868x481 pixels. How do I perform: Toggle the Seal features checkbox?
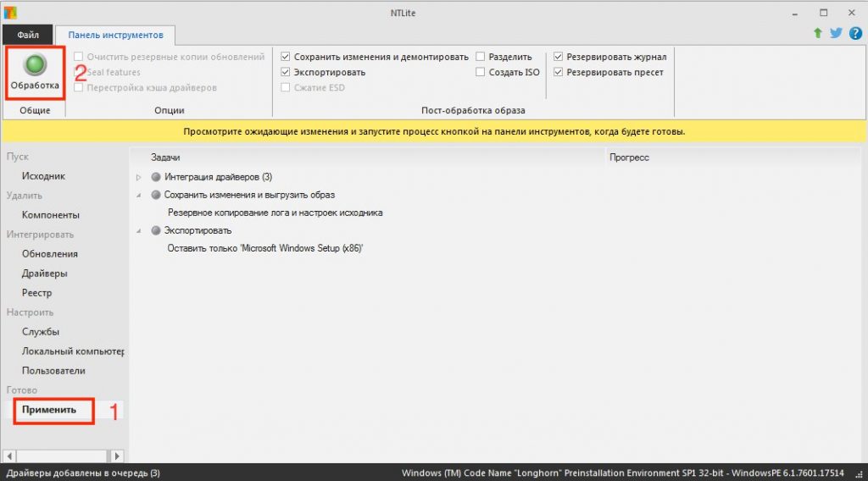[x=79, y=72]
